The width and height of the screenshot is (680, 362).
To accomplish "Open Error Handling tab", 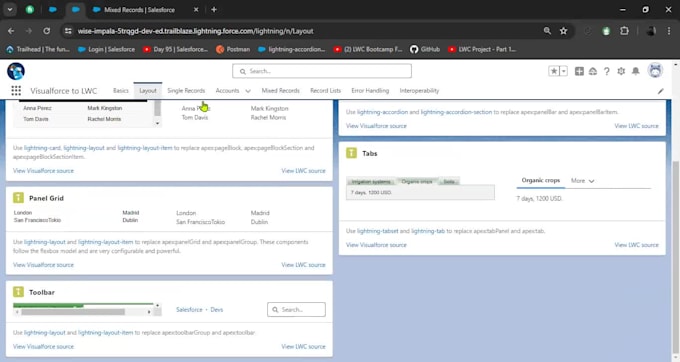I will [x=370, y=91].
